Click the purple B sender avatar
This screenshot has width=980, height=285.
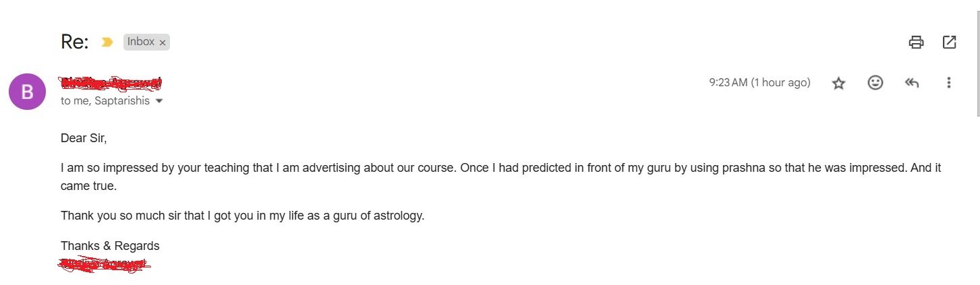27,92
